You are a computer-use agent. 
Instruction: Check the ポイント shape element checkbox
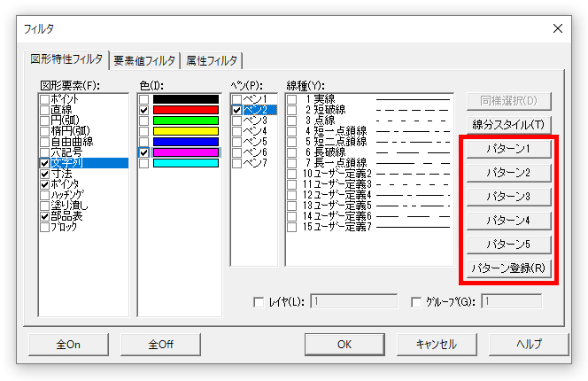tap(44, 99)
